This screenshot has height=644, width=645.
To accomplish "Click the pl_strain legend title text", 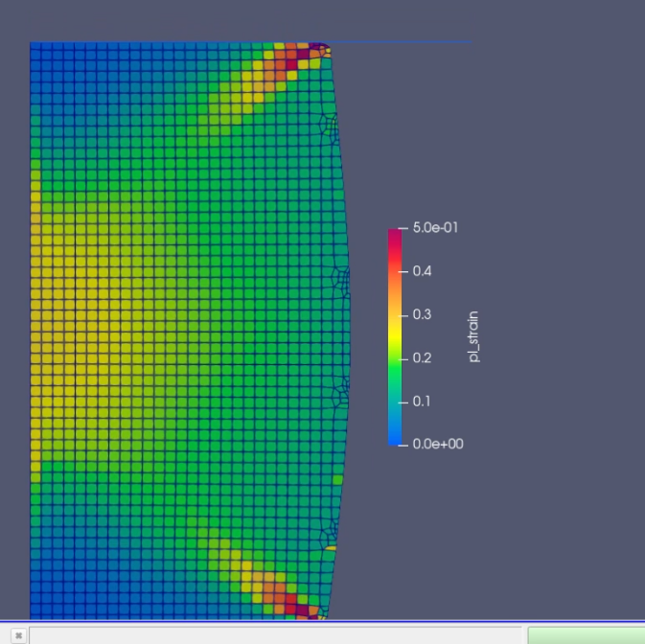I will tap(473, 336).
